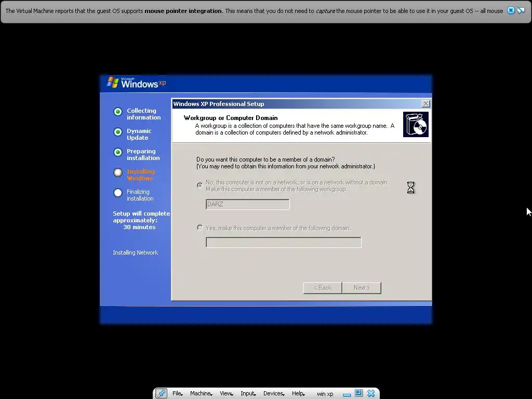Viewport: 532px width, 399px height.
Task: Open the Machine menu
Action: point(201,393)
